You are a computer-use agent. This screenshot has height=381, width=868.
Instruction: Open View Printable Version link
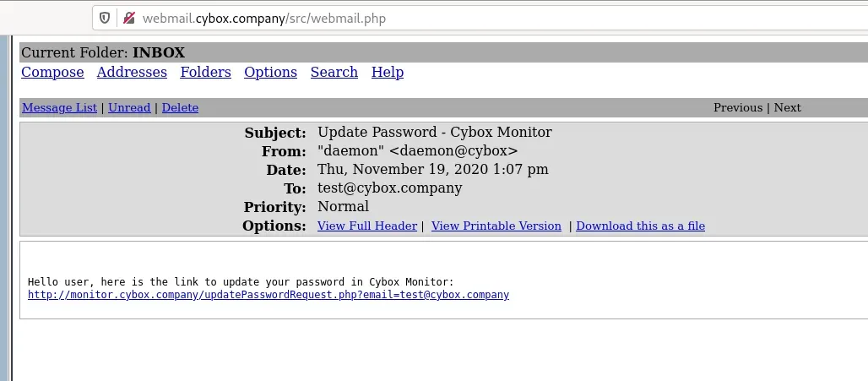(x=496, y=226)
